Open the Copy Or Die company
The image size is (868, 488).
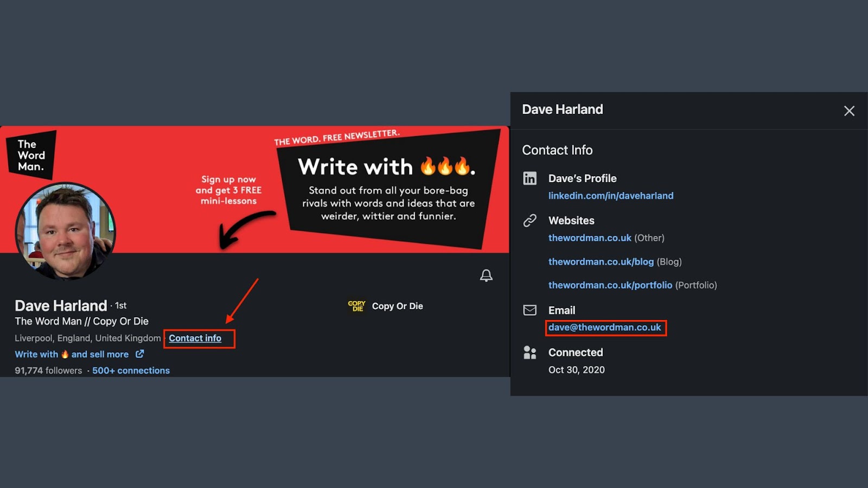[x=398, y=306]
